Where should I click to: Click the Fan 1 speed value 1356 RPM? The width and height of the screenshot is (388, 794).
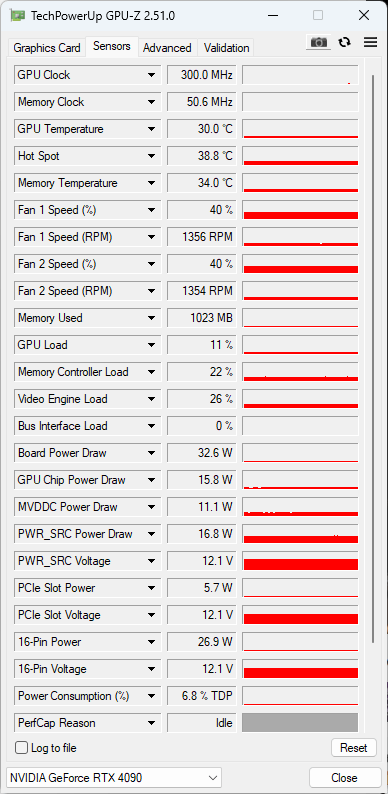[202, 237]
